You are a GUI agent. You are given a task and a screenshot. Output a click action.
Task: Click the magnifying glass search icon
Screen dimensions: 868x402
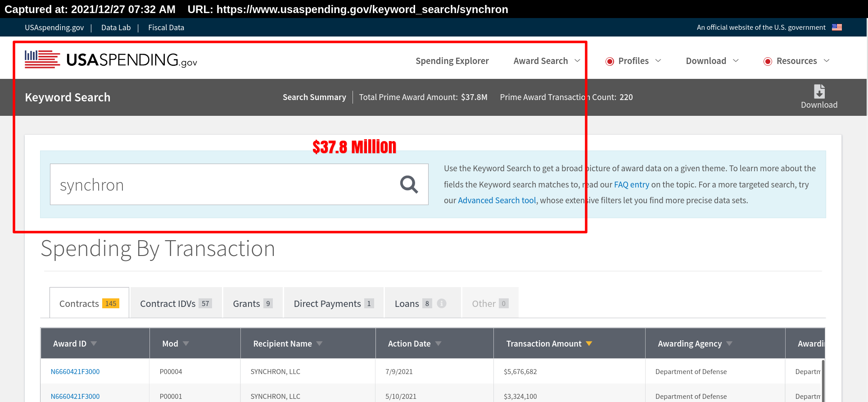409,184
